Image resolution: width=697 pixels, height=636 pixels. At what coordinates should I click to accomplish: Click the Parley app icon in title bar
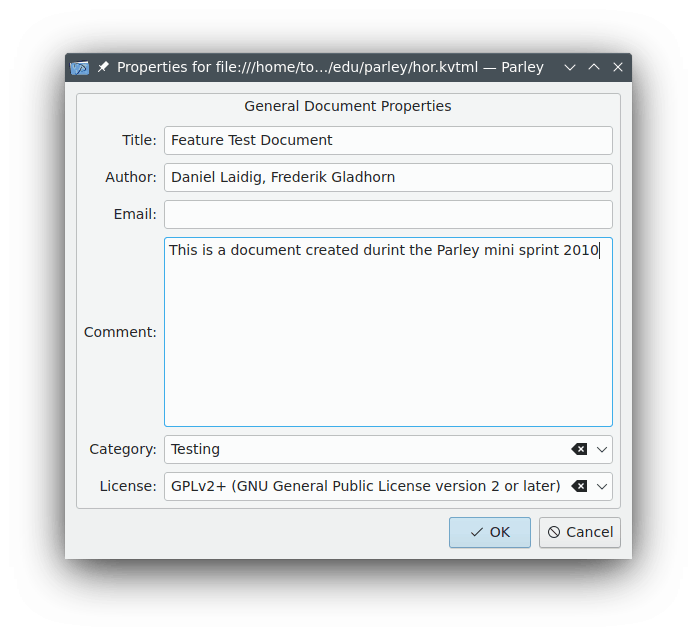pyautogui.click(x=80, y=68)
